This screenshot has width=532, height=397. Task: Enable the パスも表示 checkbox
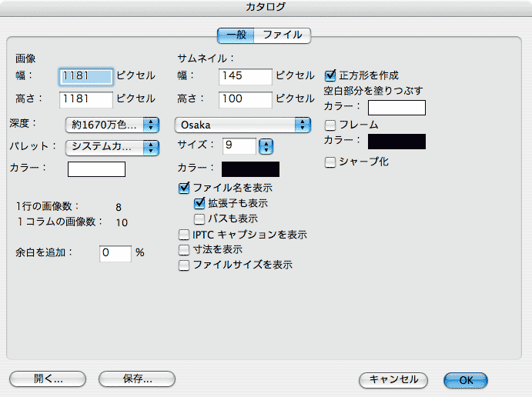pos(199,219)
